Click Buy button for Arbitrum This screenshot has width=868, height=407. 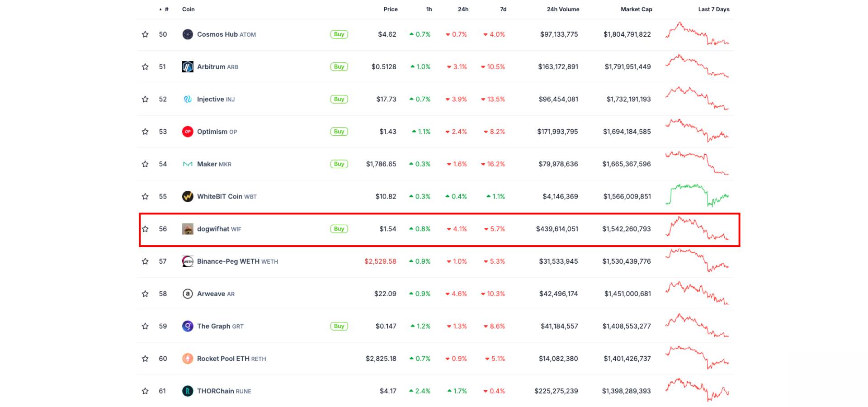click(339, 67)
